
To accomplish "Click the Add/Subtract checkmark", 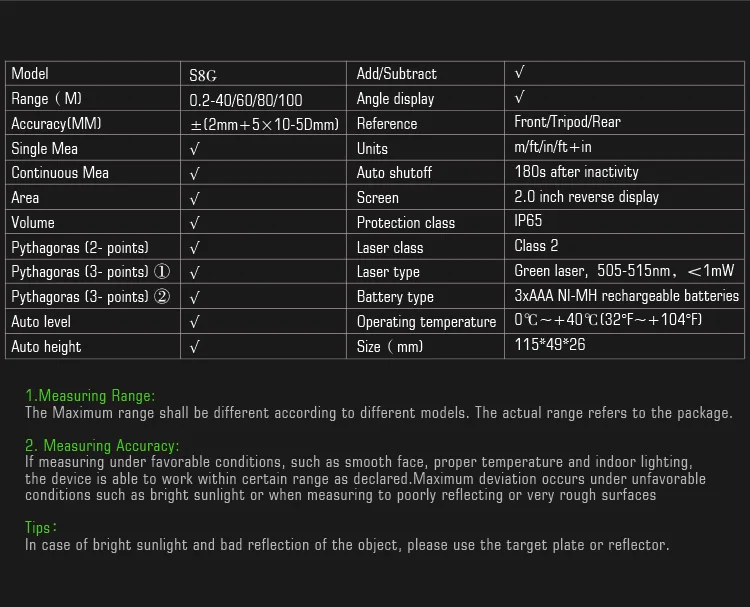I will [x=519, y=73].
